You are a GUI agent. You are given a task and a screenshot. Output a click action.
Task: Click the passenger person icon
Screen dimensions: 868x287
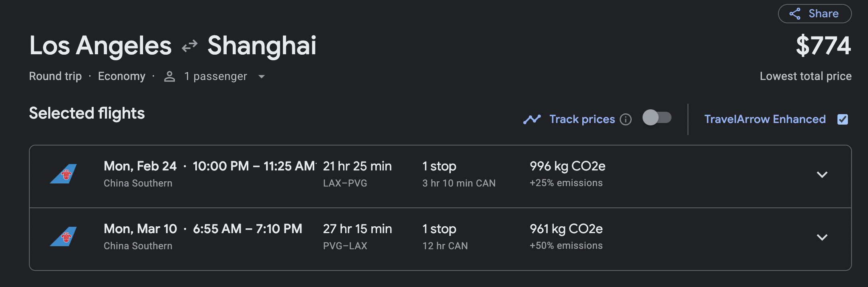[170, 76]
